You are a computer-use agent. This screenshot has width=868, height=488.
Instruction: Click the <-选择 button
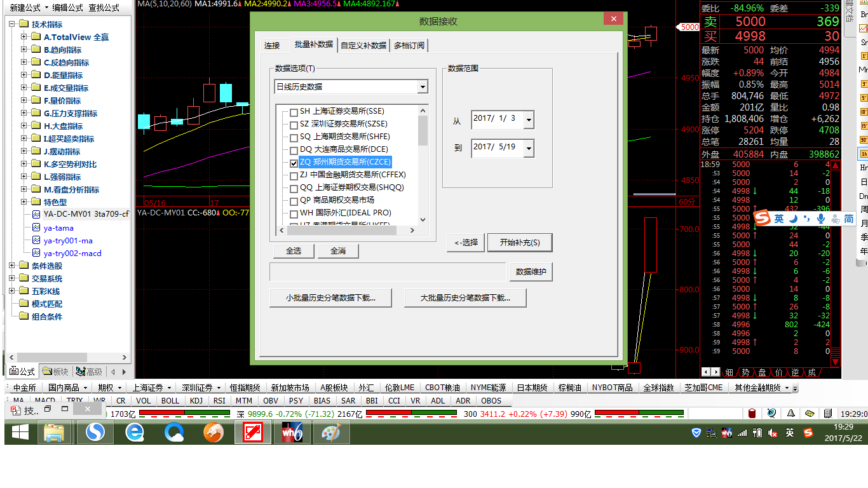(466, 242)
